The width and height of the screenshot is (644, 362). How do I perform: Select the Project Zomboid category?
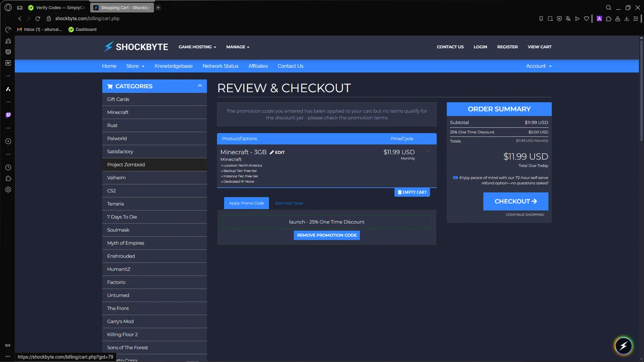[155, 165]
